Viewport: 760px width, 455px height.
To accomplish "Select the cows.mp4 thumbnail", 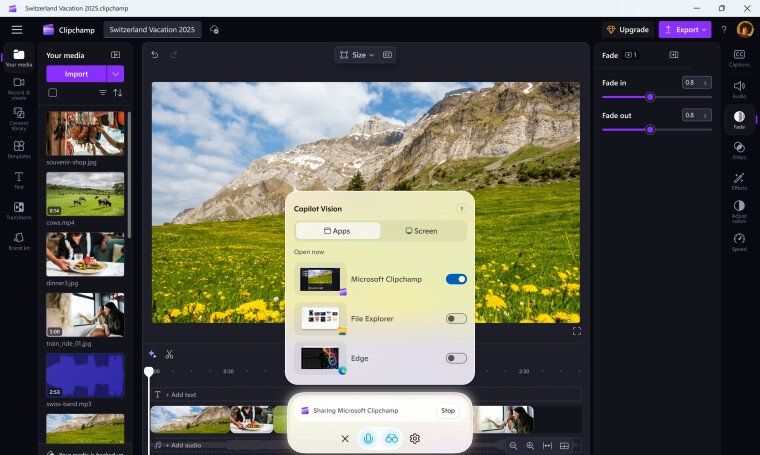I will pos(85,194).
